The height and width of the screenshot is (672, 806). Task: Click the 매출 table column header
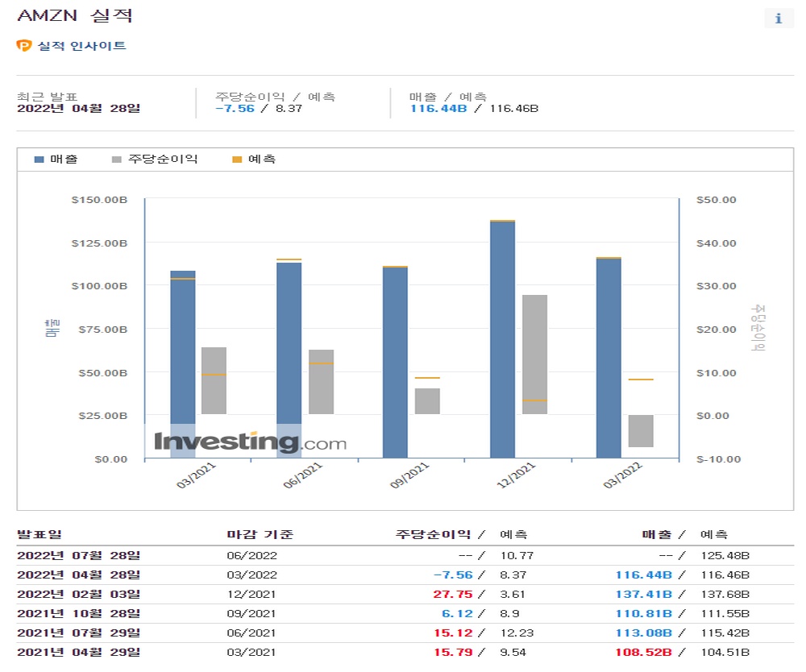(x=657, y=534)
